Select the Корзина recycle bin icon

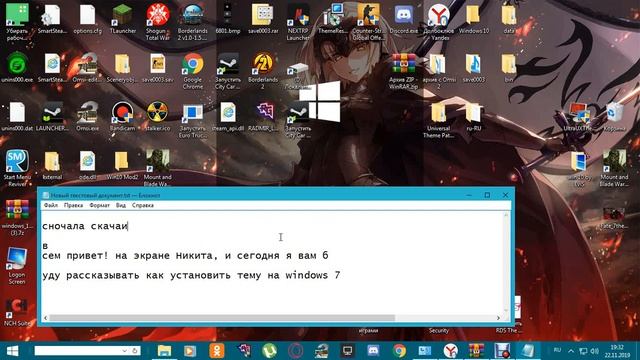point(614,116)
